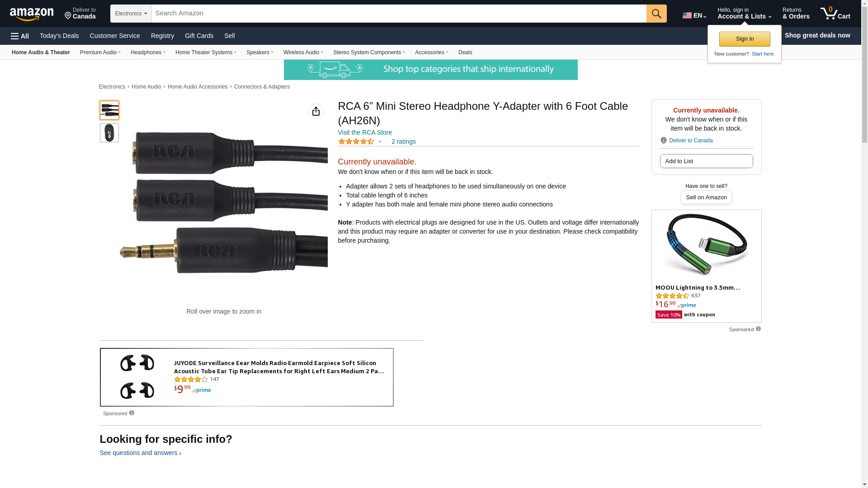Open See questions and answers link
Viewport: 868px width, 488px height.
coord(140,453)
